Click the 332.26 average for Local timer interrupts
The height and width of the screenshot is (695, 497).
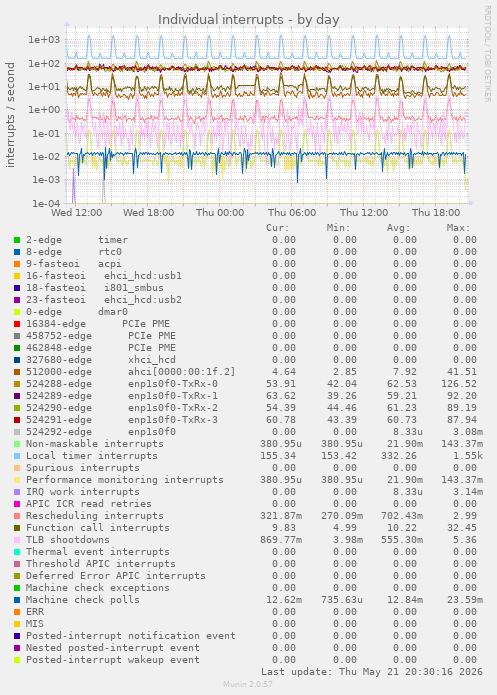coord(399,456)
